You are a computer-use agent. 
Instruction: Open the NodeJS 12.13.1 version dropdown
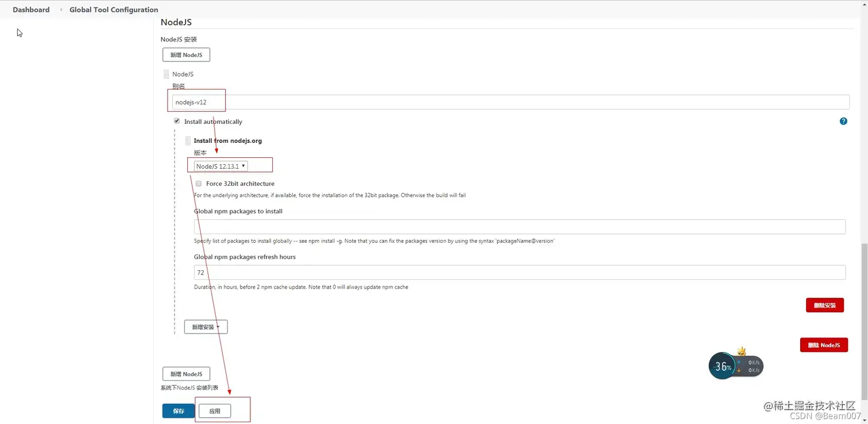(x=220, y=166)
